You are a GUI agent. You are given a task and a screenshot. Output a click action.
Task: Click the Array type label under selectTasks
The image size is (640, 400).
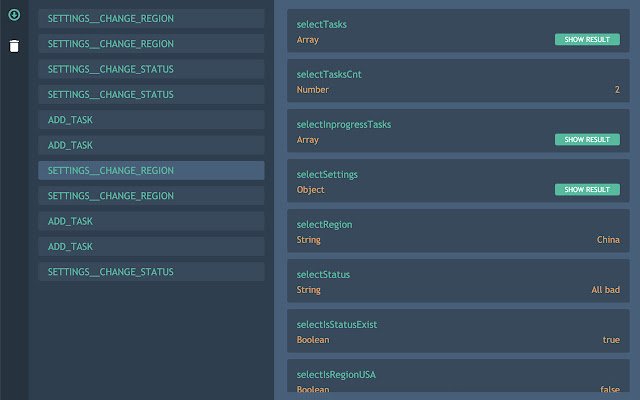click(x=308, y=40)
